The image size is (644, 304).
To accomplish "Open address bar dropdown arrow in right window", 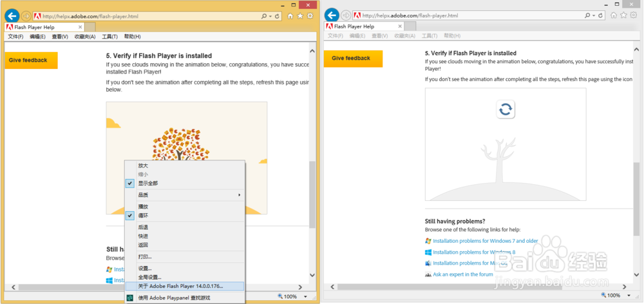I will click(594, 15).
